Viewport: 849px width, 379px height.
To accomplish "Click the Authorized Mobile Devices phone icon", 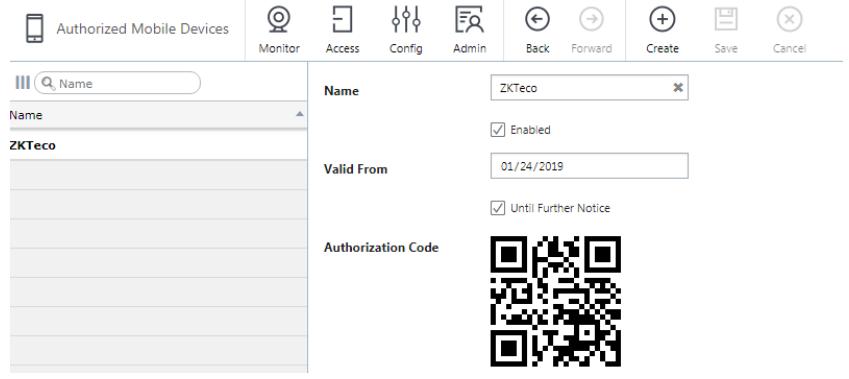I will (35, 29).
